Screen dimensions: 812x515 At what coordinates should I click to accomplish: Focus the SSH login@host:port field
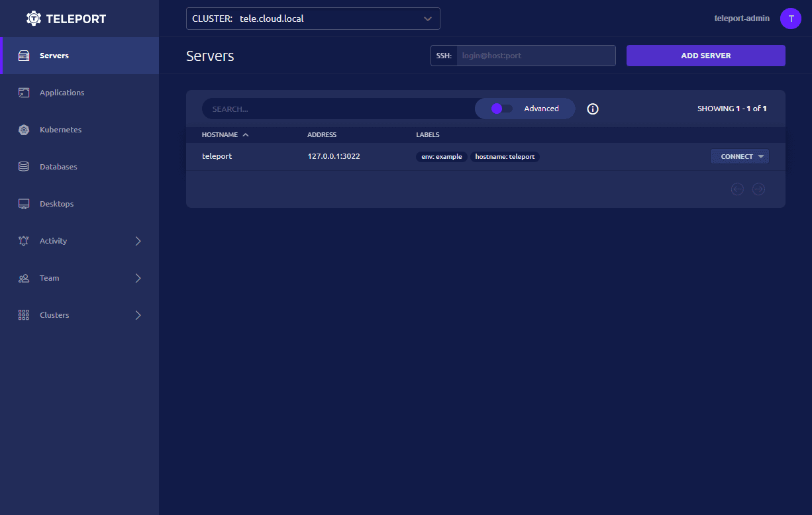536,56
